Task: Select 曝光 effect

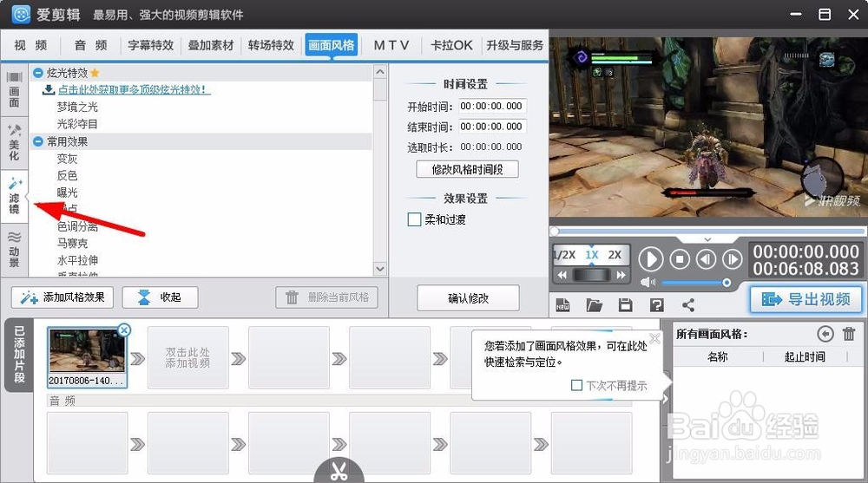Action: click(x=67, y=193)
